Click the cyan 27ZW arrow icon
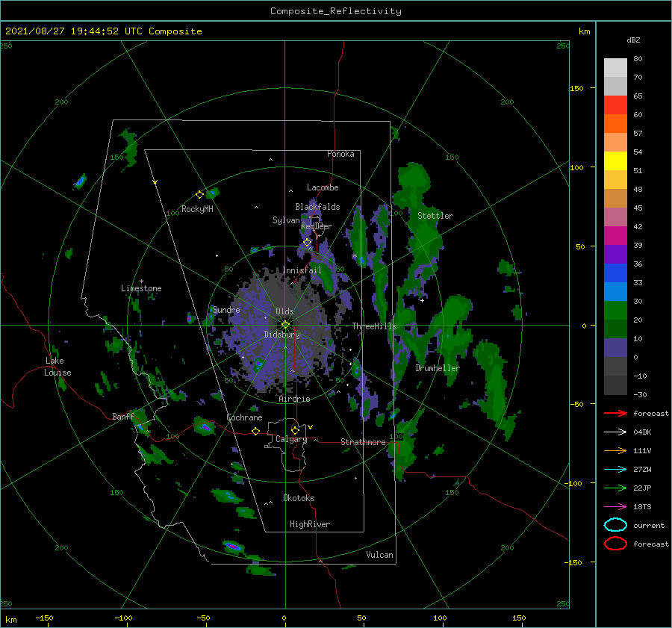The image size is (672, 628). (x=615, y=470)
